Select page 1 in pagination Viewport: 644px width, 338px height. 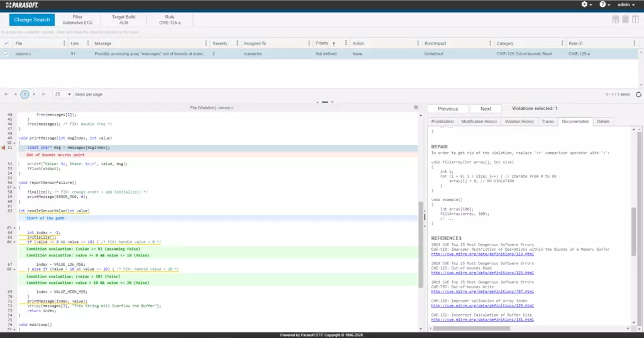point(25,94)
